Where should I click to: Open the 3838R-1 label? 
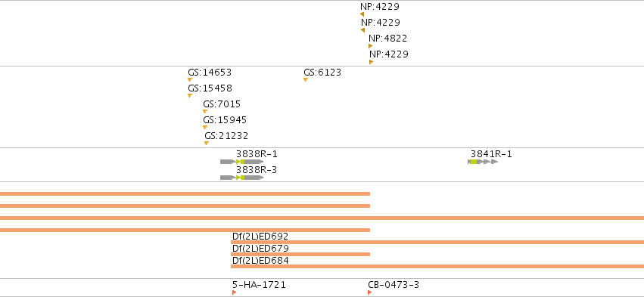click(x=257, y=154)
